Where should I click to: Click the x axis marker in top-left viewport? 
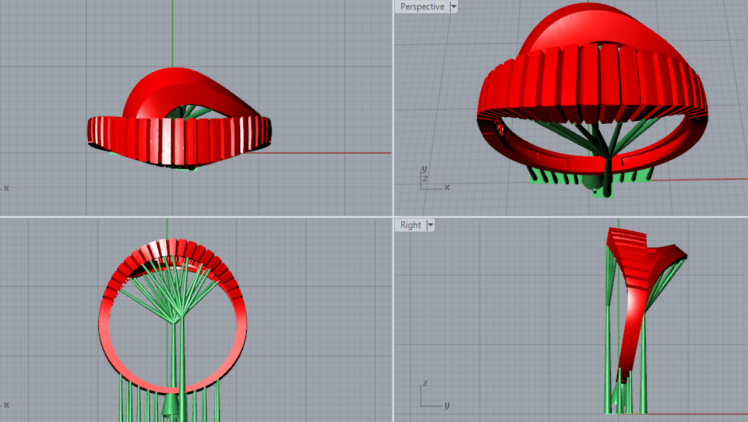(6, 187)
